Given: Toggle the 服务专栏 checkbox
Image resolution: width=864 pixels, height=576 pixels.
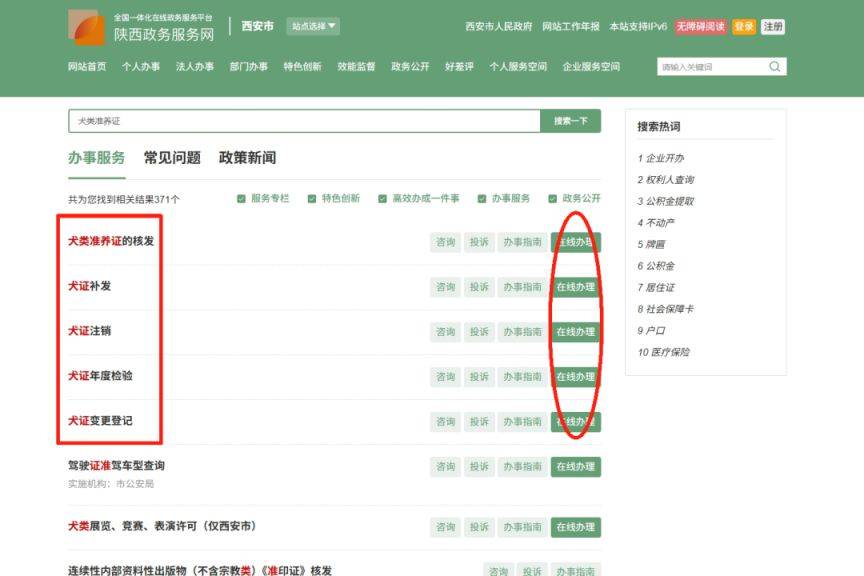Looking at the screenshot, I should pos(241,199).
